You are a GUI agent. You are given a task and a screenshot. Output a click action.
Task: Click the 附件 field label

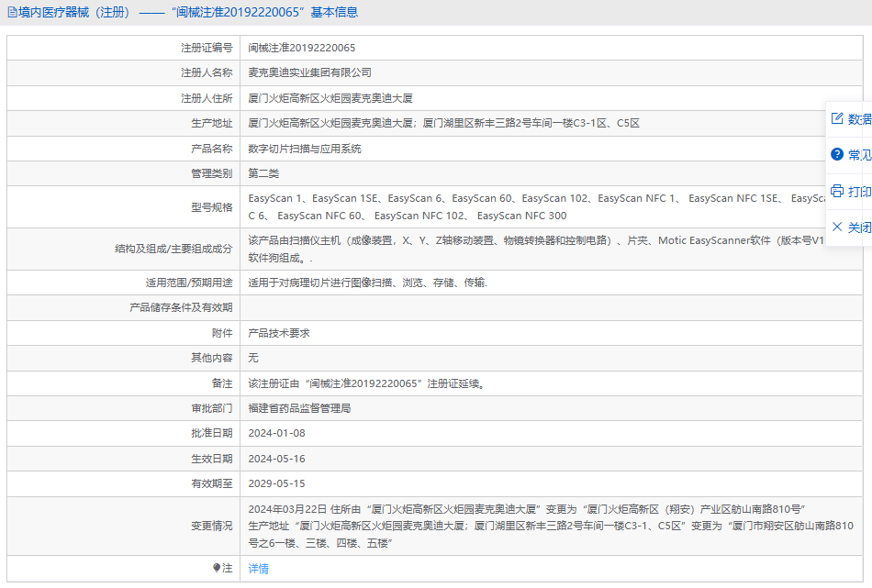222,334
